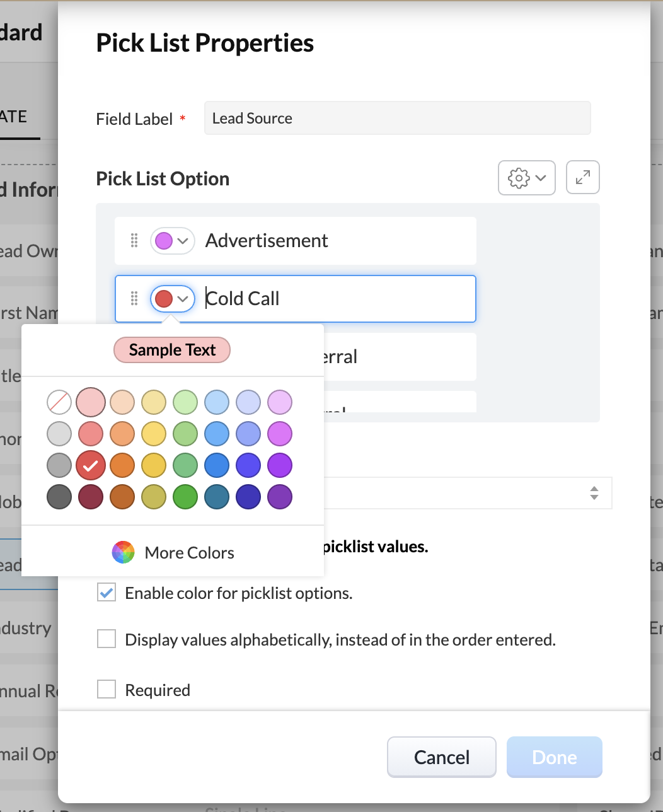Click the Field Label input field
663x812 pixels.
[397, 119]
